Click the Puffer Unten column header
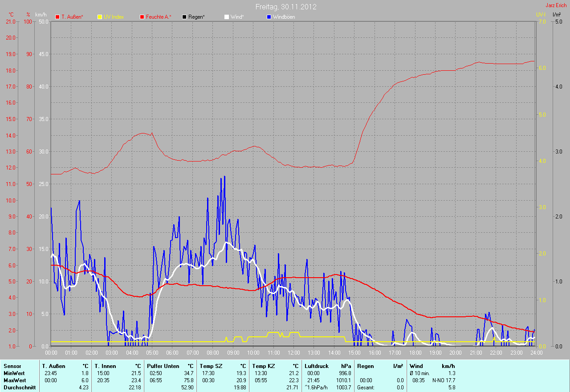Screen dimensions: 570x392 click(163, 366)
